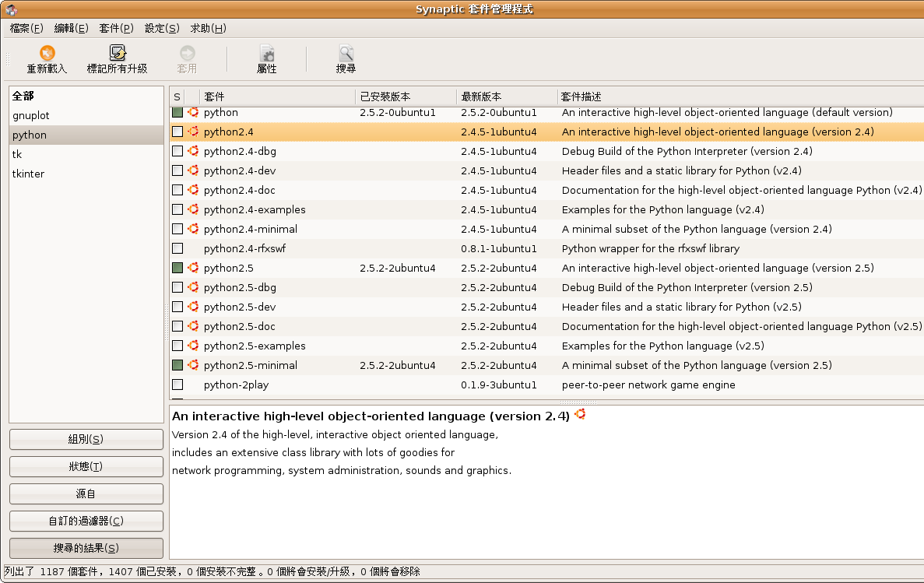Toggle status checkbox for python2.4-doc
924x583 pixels.
[177, 190]
